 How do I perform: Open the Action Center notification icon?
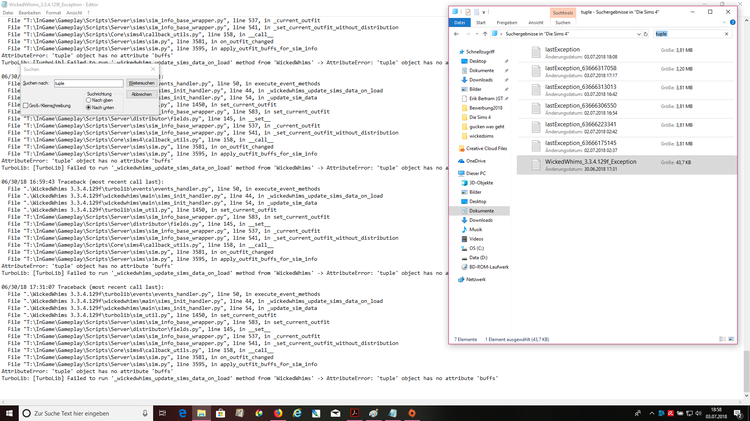click(739, 413)
